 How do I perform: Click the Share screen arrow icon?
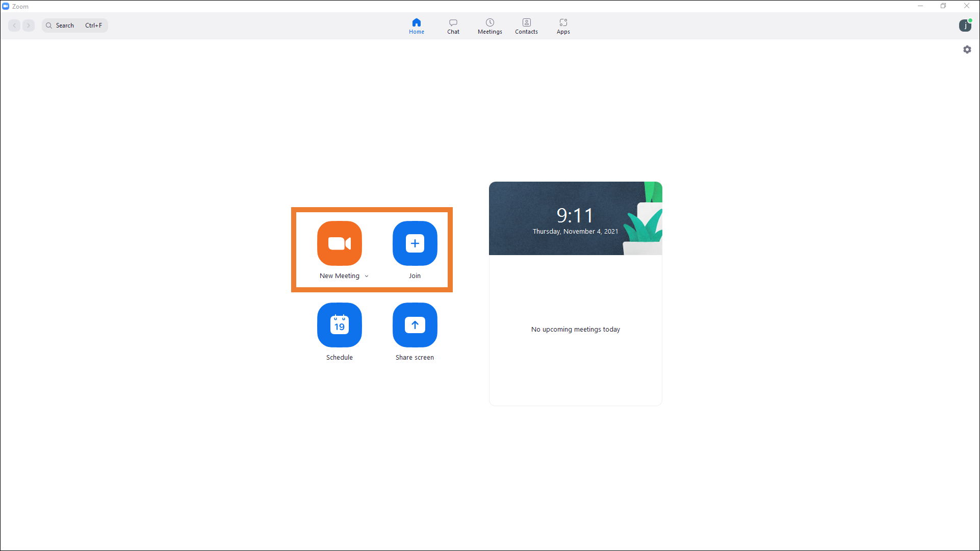pyautogui.click(x=415, y=325)
